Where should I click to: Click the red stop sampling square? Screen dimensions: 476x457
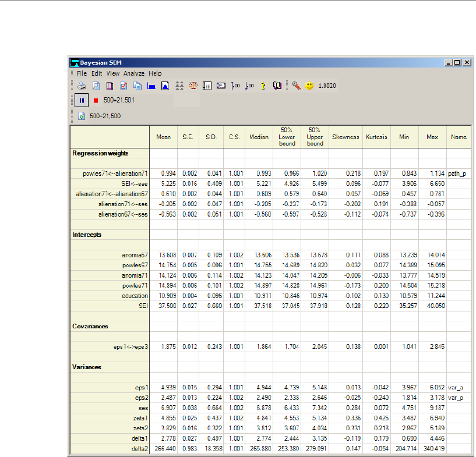[x=96, y=100]
